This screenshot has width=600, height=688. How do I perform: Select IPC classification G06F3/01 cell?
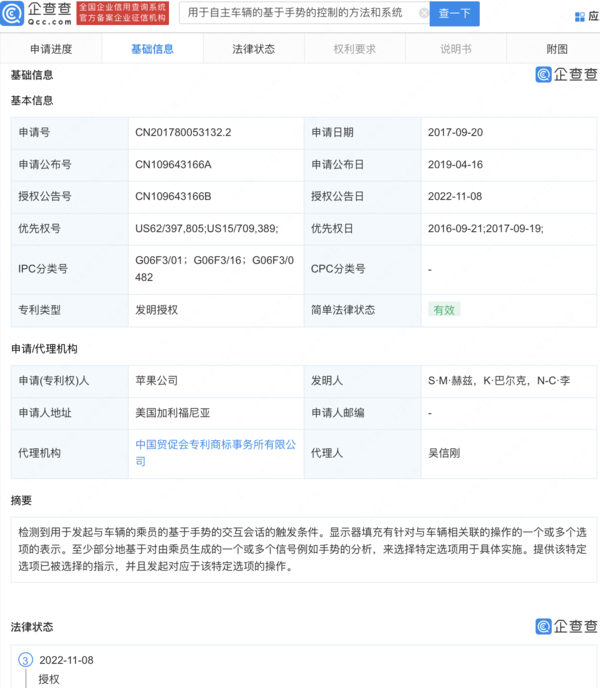[216, 269]
